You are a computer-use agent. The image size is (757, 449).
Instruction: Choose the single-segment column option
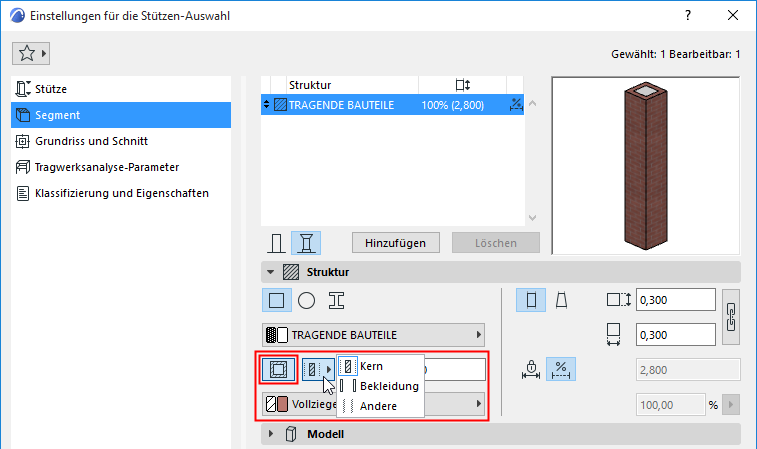click(276, 243)
